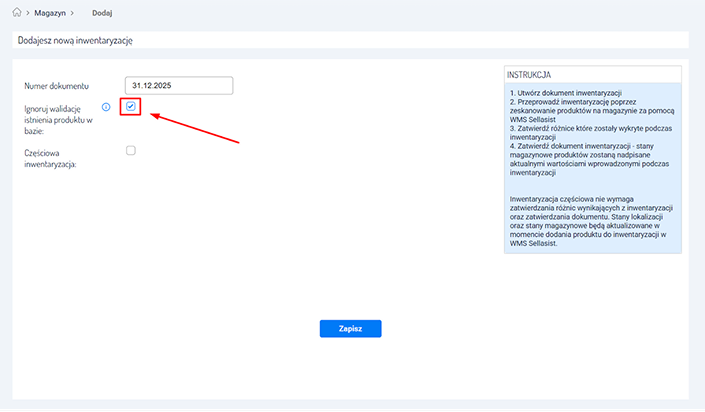The image size is (705, 412).
Task: Select the Dodaj breadcrumb item
Action: coord(101,13)
